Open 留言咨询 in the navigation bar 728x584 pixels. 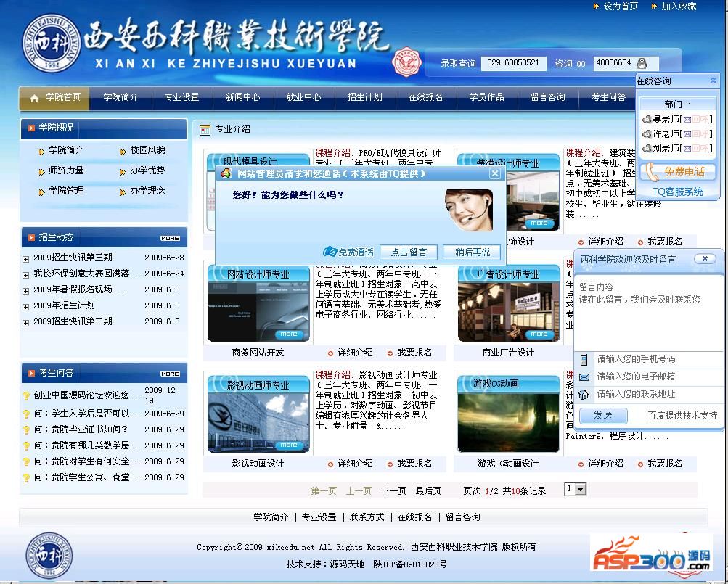[x=548, y=97]
